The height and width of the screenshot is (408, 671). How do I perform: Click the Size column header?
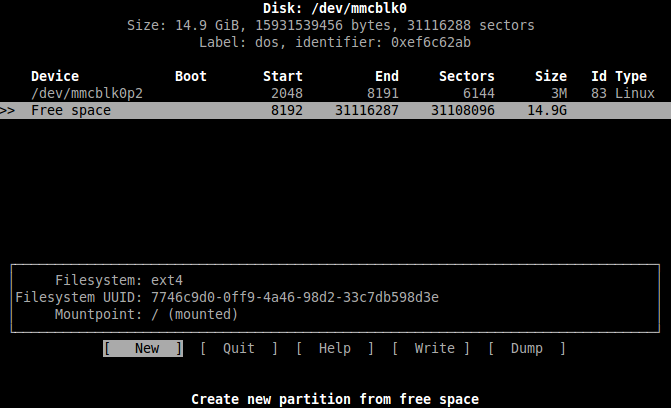551,76
